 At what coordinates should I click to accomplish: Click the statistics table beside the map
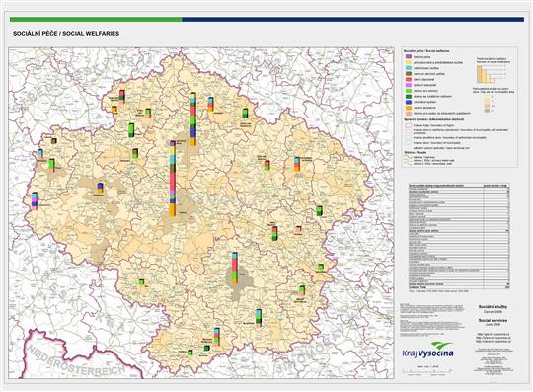(459, 237)
